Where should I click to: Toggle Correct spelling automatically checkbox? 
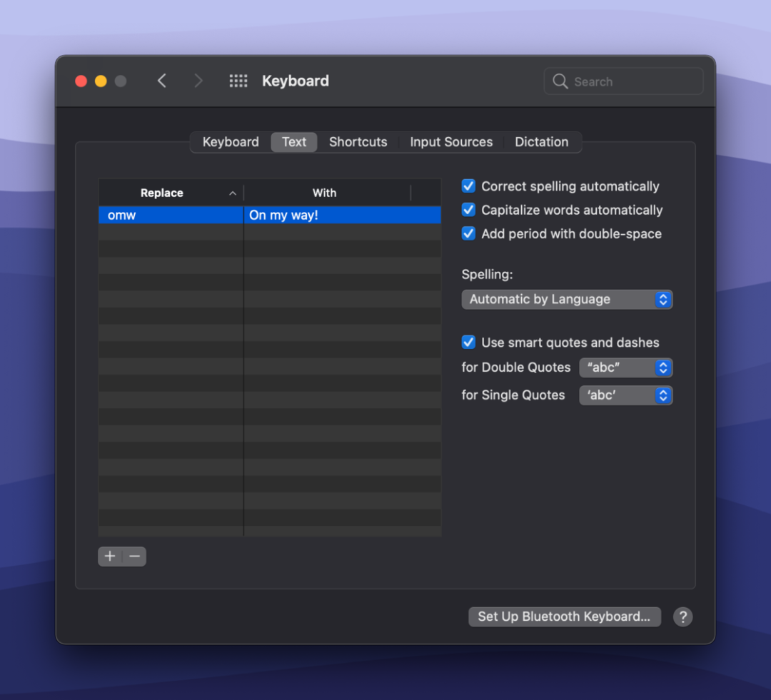click(x=468, y=186)
